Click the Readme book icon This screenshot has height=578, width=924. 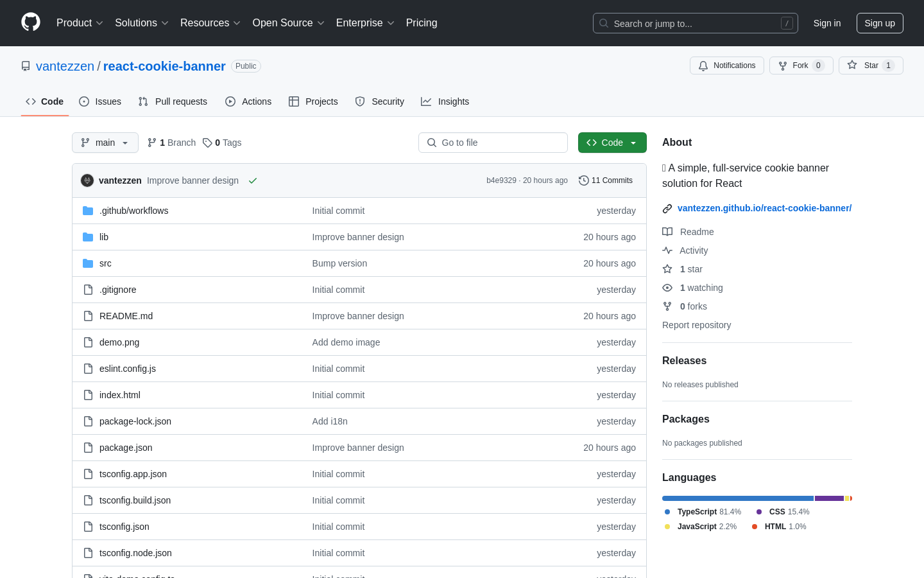click(667, 232)
